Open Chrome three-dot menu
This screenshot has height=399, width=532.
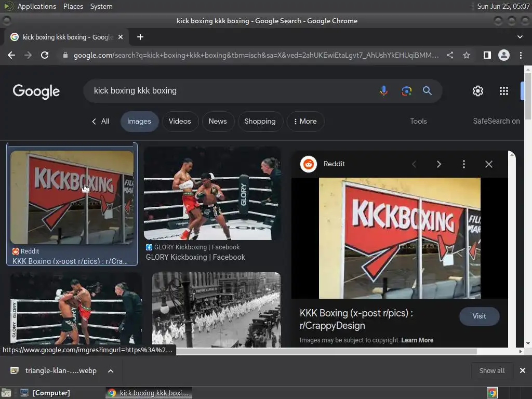pyautogui.click(x=521, y=55)
